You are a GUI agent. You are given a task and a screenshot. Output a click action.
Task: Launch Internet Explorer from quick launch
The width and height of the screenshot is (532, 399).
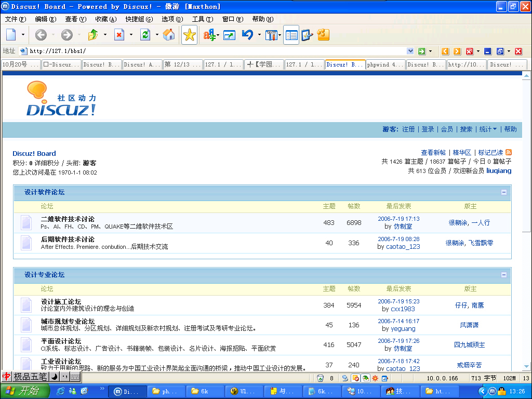[60, 391]
